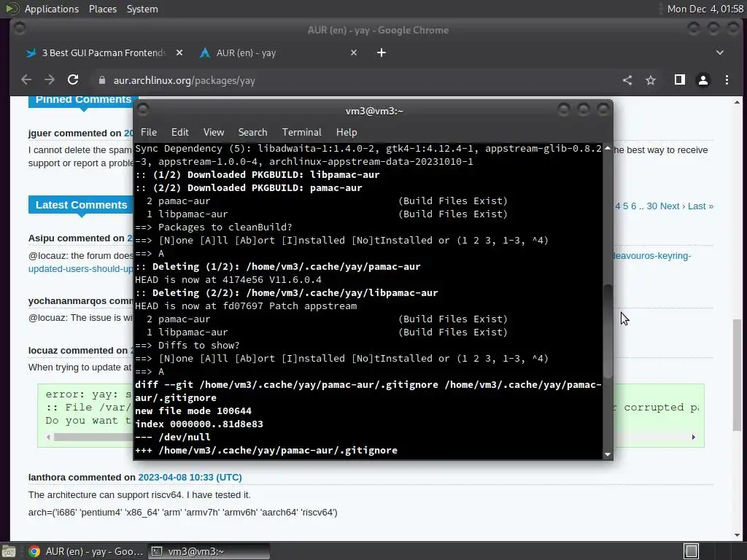Click browser page scroll down arrow

click(737, 535)
